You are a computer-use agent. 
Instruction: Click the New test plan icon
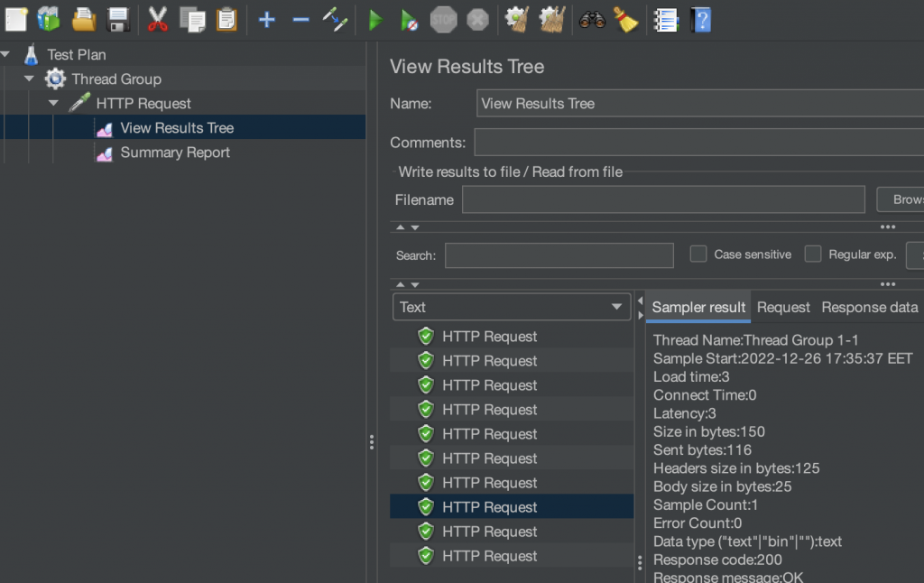click(x=16, y=18)
